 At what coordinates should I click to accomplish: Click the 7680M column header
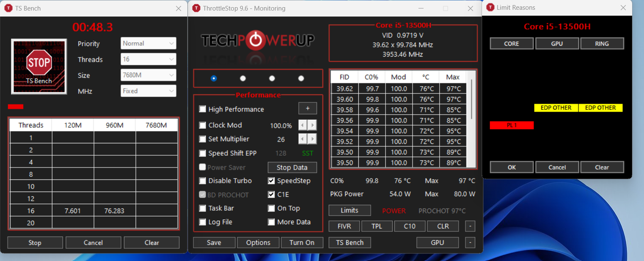tap(156, 125)
